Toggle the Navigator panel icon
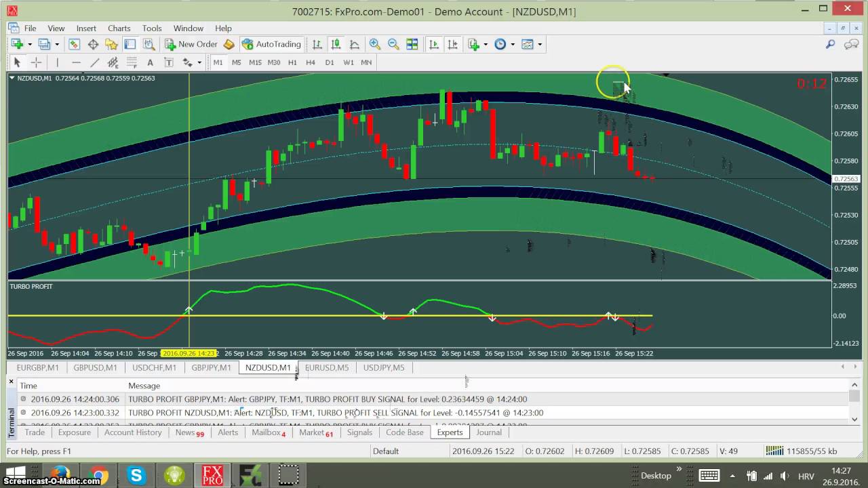The width and height of the screenshot is (868, 488). (111, 44)
